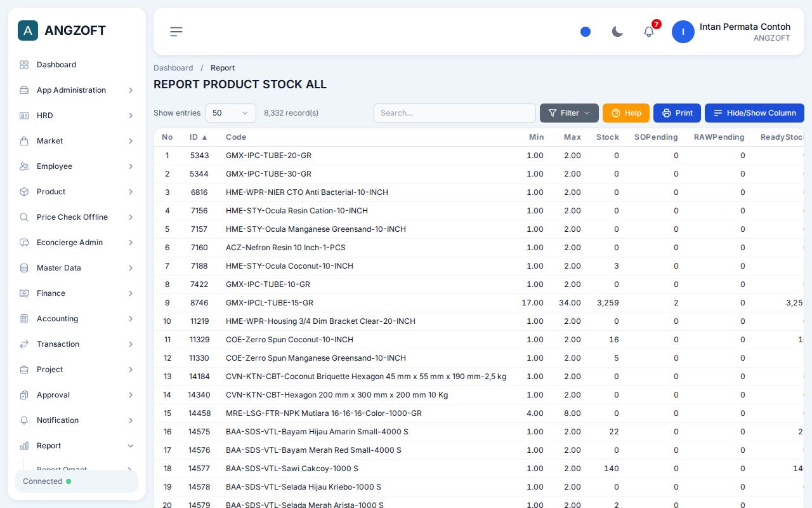
Task: Click the user avatar circle
Action: 683,32
